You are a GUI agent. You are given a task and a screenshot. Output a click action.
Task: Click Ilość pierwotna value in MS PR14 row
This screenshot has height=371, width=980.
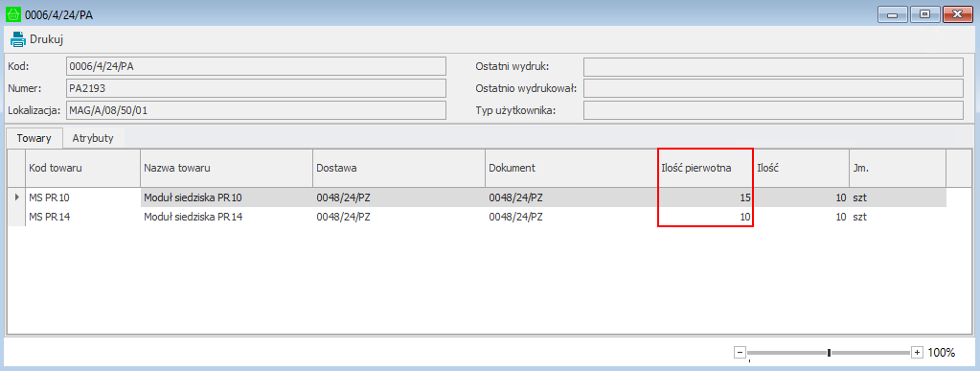click(705, 217)
